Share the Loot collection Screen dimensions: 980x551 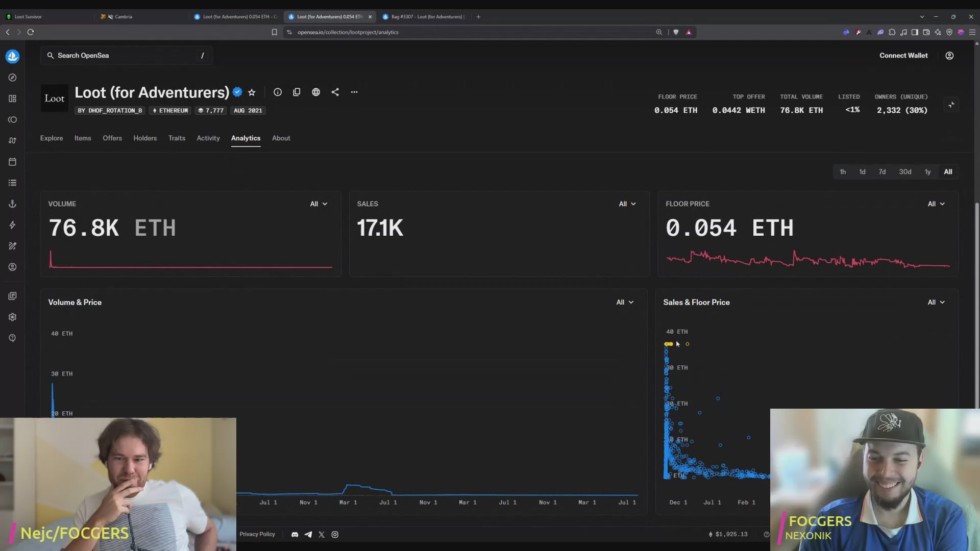point(335,92)
